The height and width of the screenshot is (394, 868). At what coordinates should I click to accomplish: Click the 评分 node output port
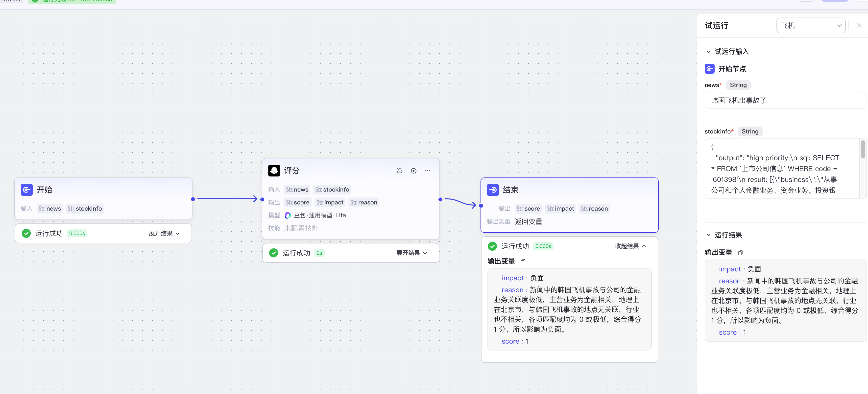pyautogui.click(x=440, y=199)
